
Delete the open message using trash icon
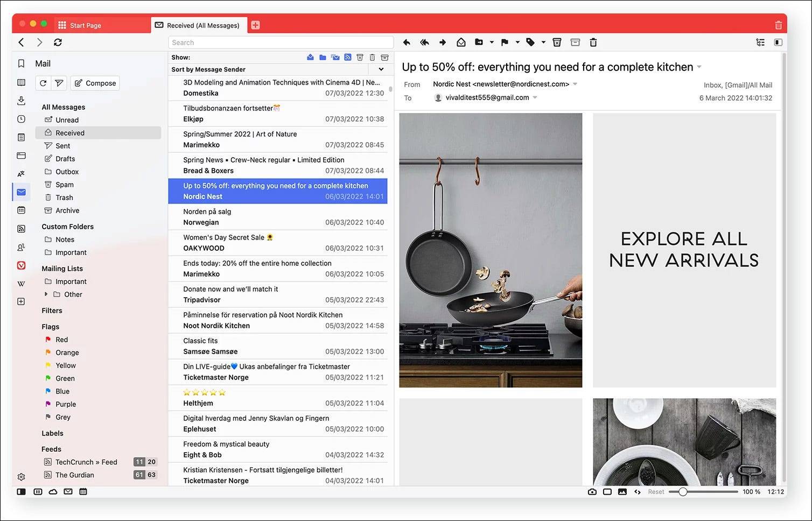click(593, 43)
